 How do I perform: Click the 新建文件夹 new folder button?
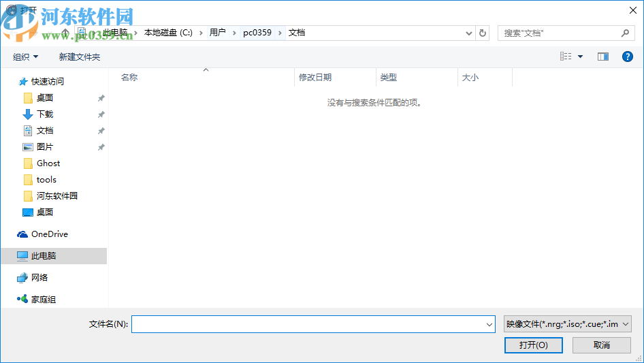(80, 57)
